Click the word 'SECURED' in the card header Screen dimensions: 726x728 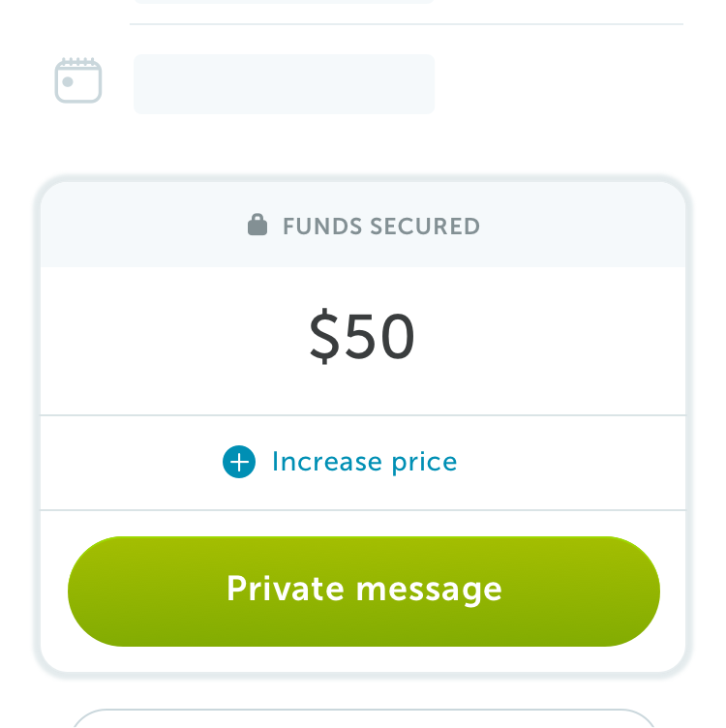(425, 227)
